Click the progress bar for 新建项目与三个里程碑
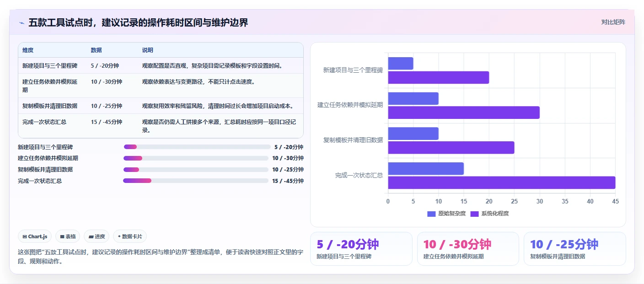The height and width of the screenshot is (284, 644). [x=197, y=147]
